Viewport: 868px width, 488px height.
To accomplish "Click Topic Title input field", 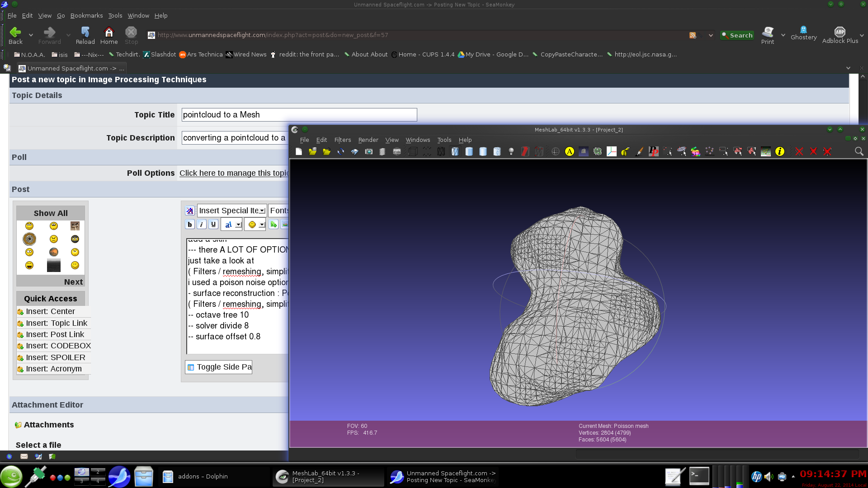I will [299, 115].
